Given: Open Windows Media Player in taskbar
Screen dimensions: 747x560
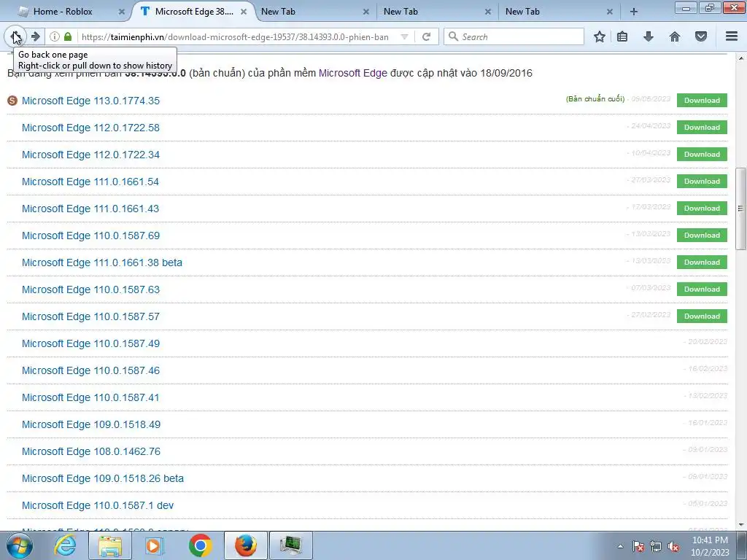Looking at the screenshot, I should pyautogui.click(x=155, y=545).
